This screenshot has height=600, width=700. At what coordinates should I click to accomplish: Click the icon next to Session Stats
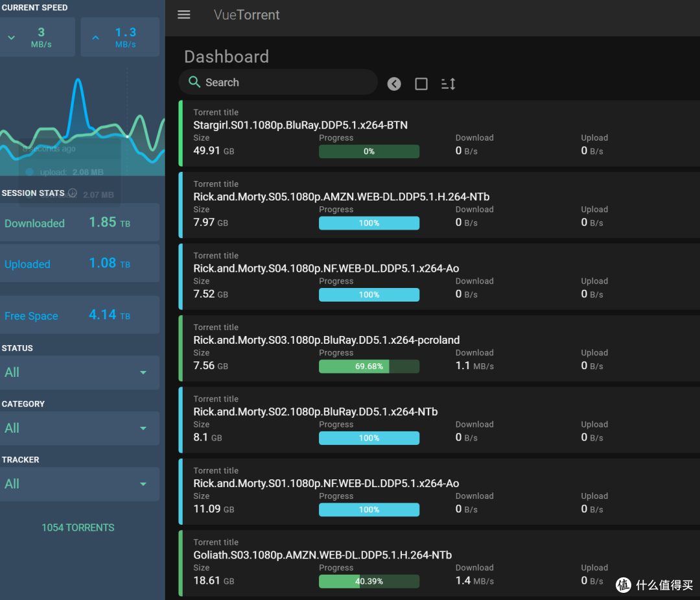point(73,193)
